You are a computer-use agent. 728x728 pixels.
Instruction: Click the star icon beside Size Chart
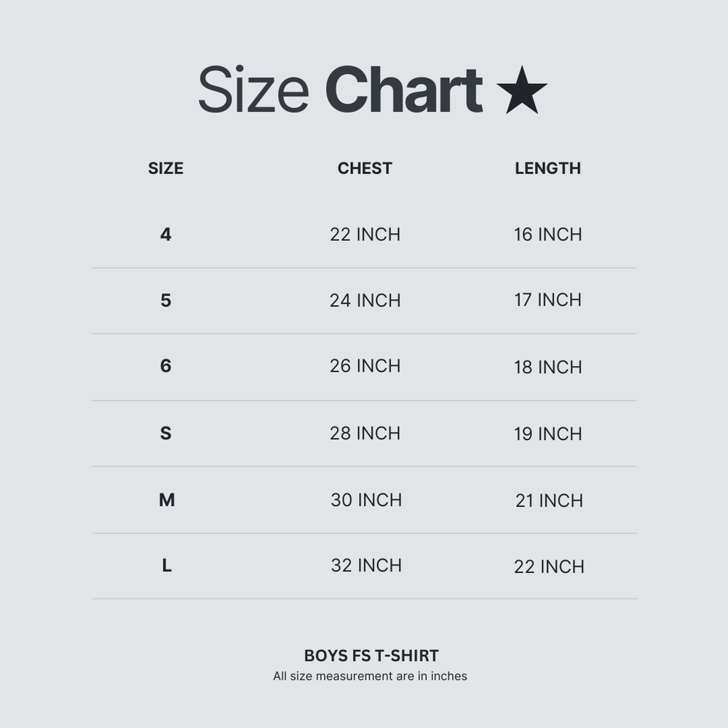click(x=522, y=91)
